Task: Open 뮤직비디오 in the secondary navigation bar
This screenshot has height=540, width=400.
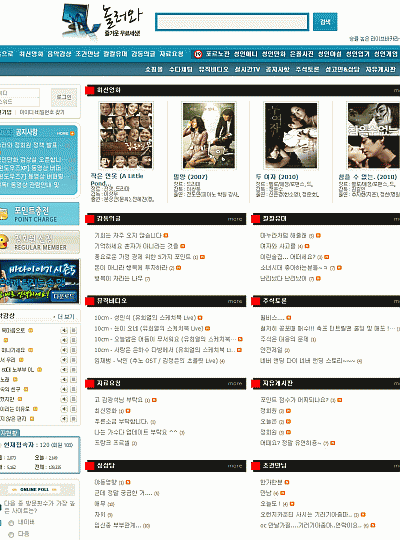Action: (x=213, y=70)
